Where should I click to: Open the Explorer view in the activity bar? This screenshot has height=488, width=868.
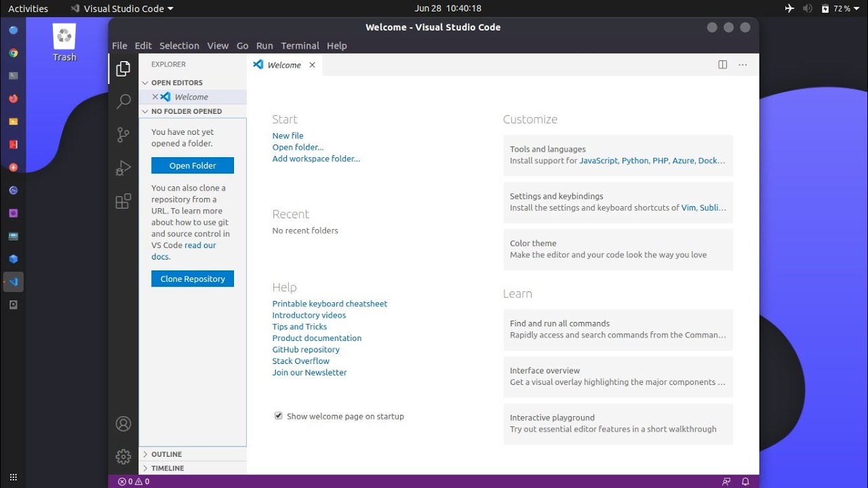point(123,68)
